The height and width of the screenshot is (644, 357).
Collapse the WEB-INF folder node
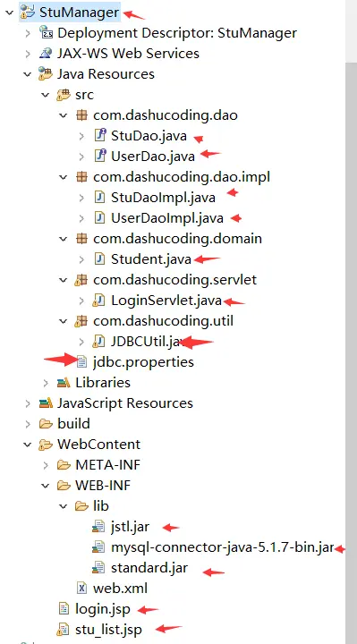46,486
